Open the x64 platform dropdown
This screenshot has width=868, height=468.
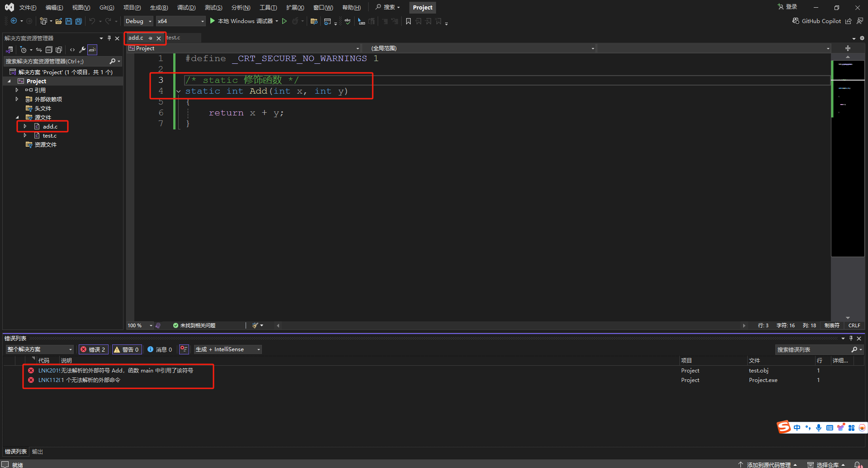point(181,21)
